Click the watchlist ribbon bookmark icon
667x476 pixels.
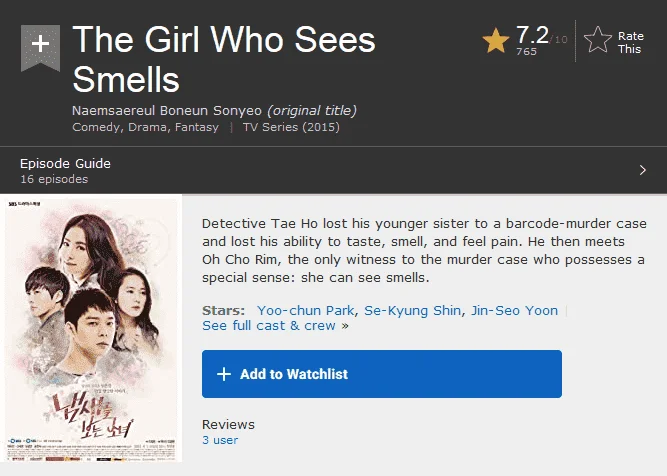tap(40, 48)
